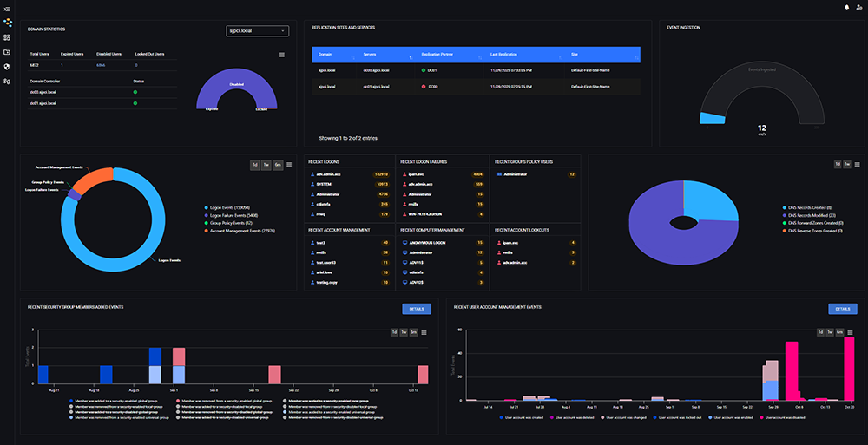Open the user account icon at top right

[x=858, y=8]
